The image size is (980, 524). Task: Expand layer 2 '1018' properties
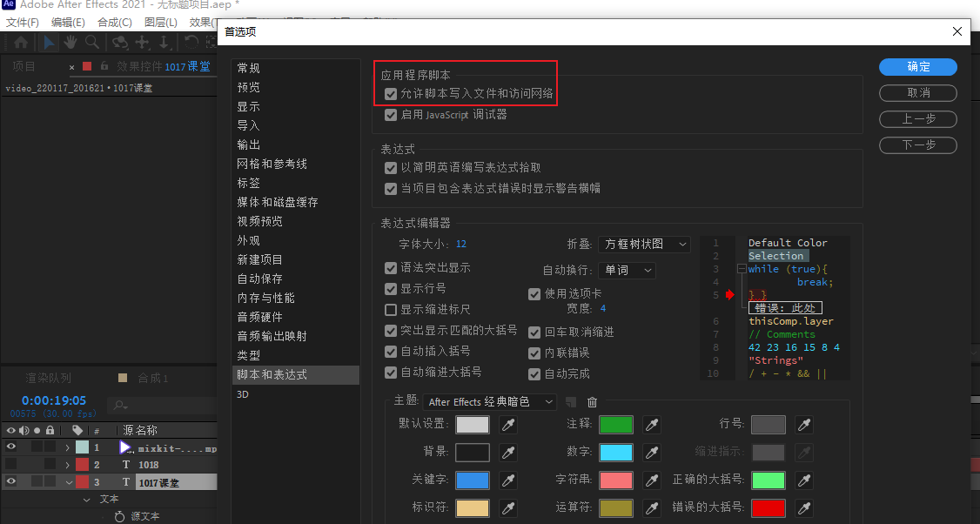click(x=67, y=465)
